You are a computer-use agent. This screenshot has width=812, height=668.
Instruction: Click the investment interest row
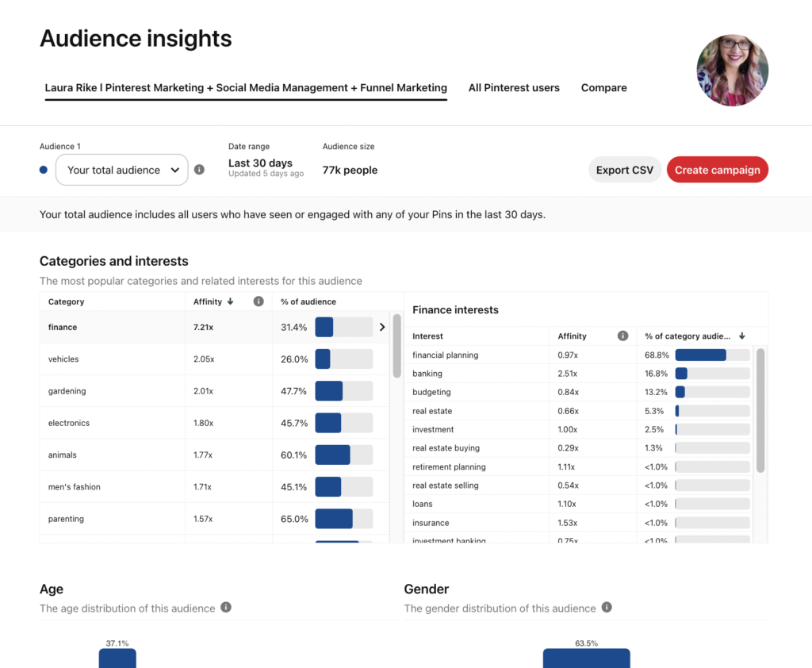coord(579,430)
